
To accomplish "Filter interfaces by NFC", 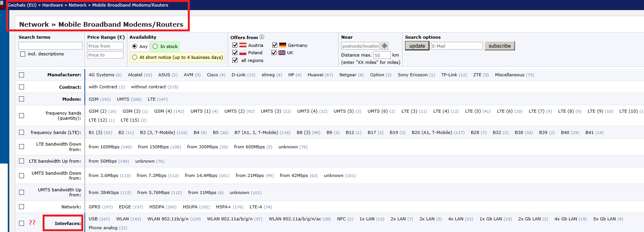I will click(341, 219).
